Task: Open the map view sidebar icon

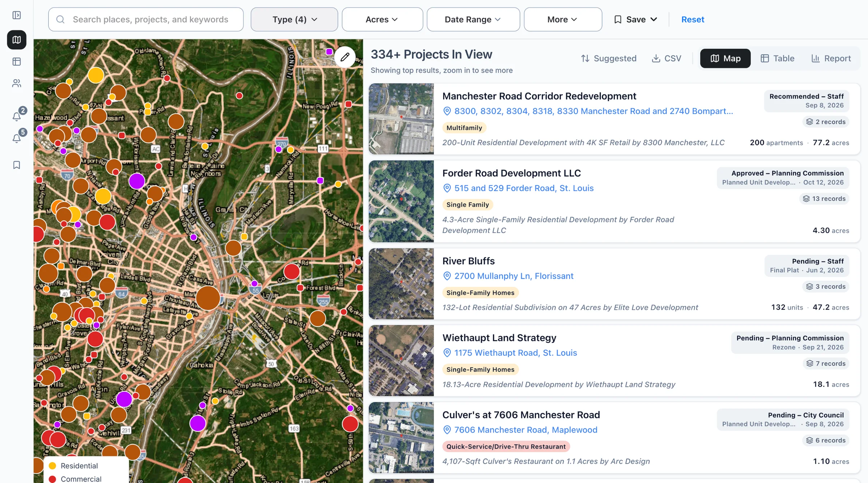Action: (17, 40)
